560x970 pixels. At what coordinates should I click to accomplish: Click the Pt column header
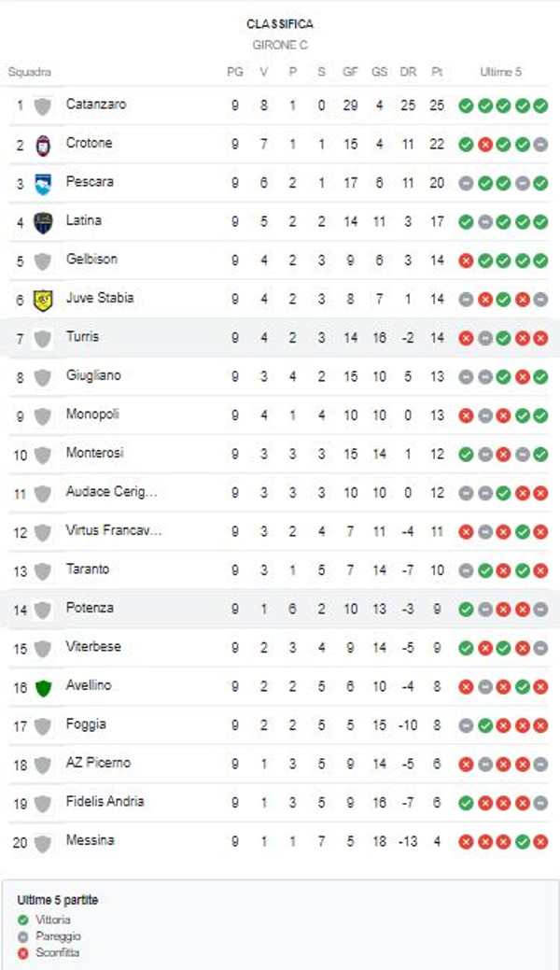tap(437, 72)
